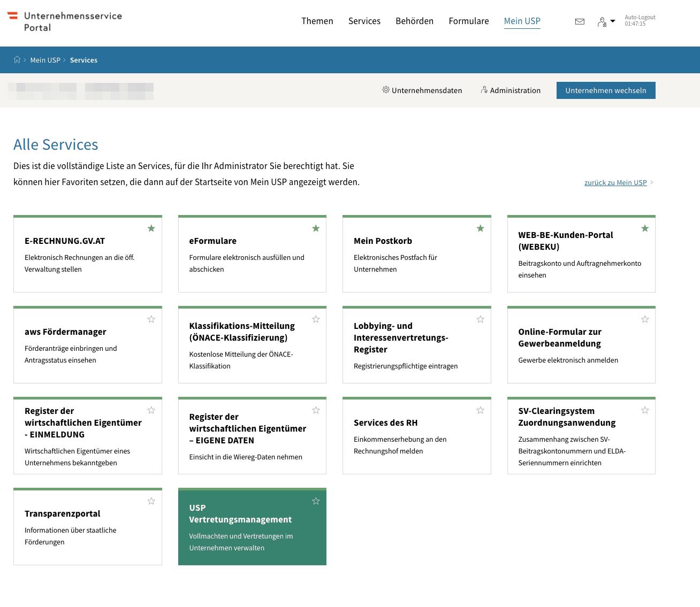Go to Mein USP navigation tab
This screenshot has height=607, width=700.
tap(522, 21)
